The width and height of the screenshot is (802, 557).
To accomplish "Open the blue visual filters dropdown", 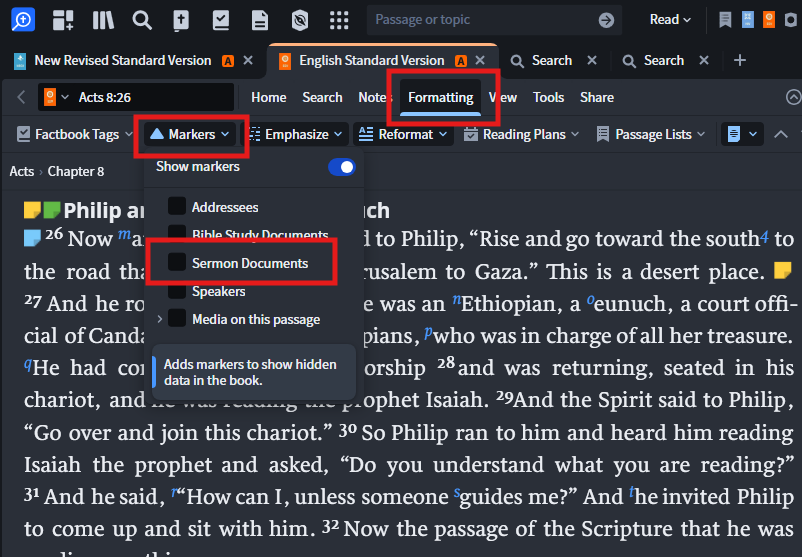I will tap(742, 135).
